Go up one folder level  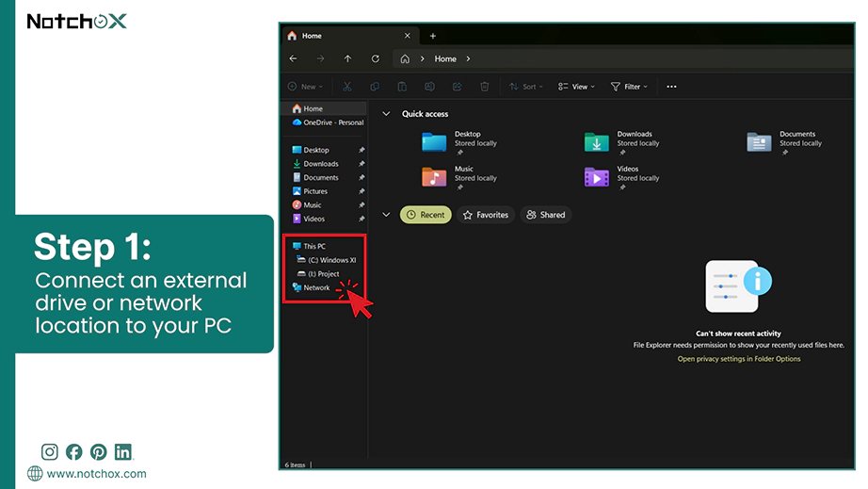[x=347, y=58]
